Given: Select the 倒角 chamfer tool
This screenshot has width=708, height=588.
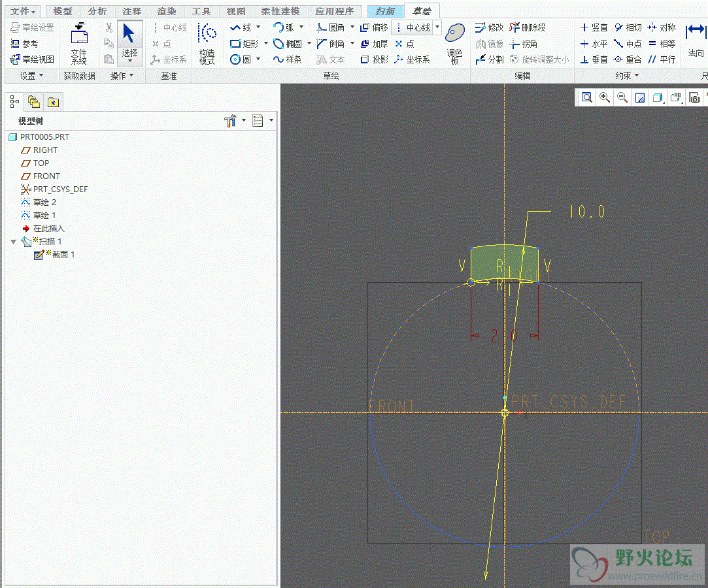Looking at the screenshot, I should point(331,44).
